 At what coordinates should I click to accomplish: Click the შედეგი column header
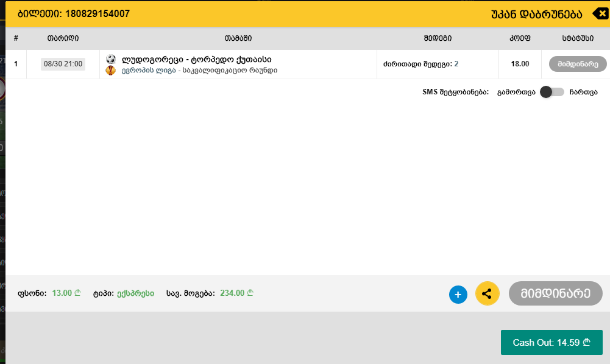[438, 38]
